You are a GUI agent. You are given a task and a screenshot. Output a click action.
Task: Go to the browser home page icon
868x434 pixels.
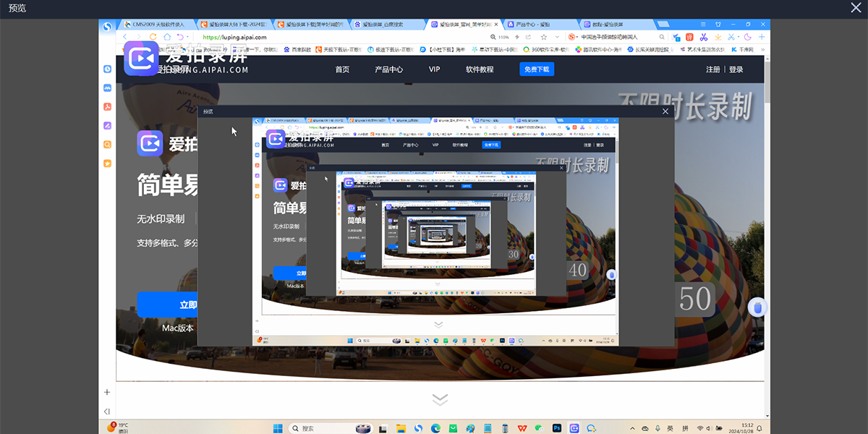pos(167,37)
